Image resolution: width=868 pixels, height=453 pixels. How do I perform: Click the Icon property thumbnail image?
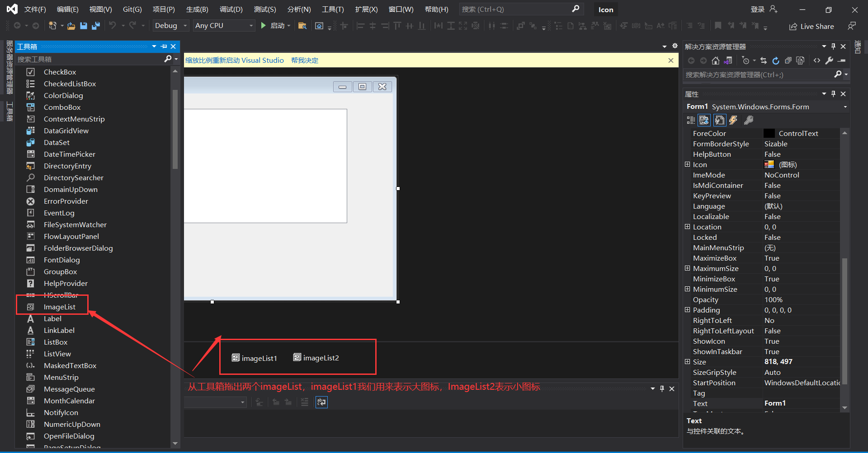click(769, 164)
